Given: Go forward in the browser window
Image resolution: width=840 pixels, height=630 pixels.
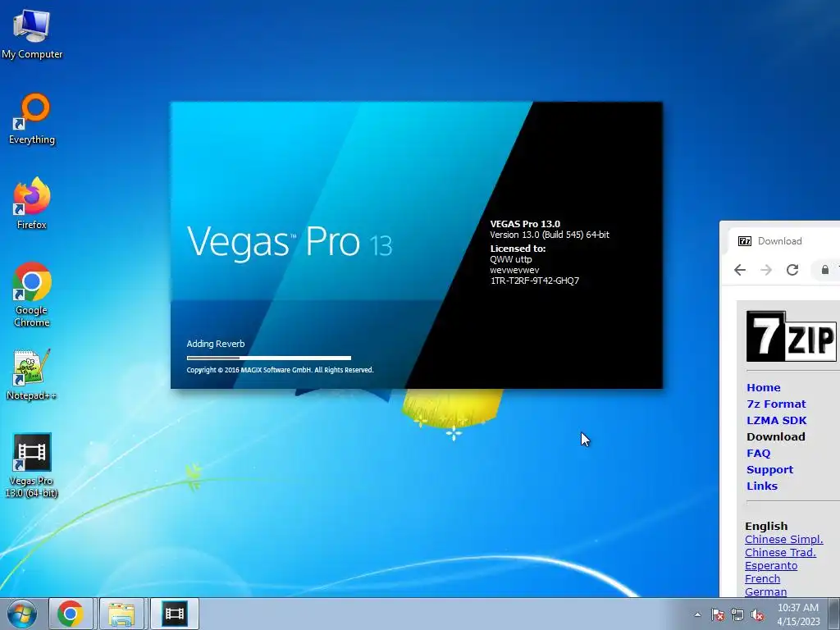Looking at the screenshot, I should [766, 269].
